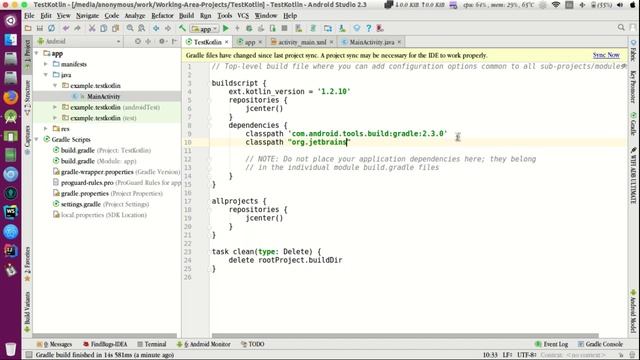Click the Paste toolbar icon
Screen dimensions: 640x360
116,28
